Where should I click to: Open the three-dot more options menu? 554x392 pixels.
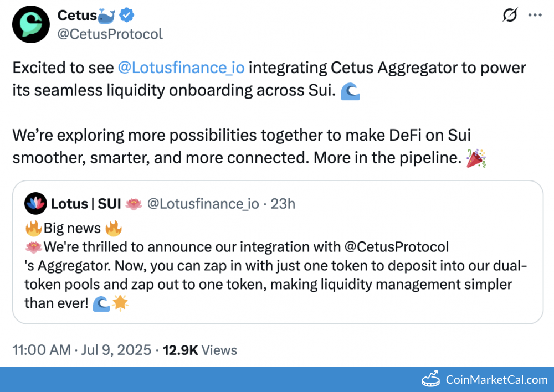click(x=535, y=15)
